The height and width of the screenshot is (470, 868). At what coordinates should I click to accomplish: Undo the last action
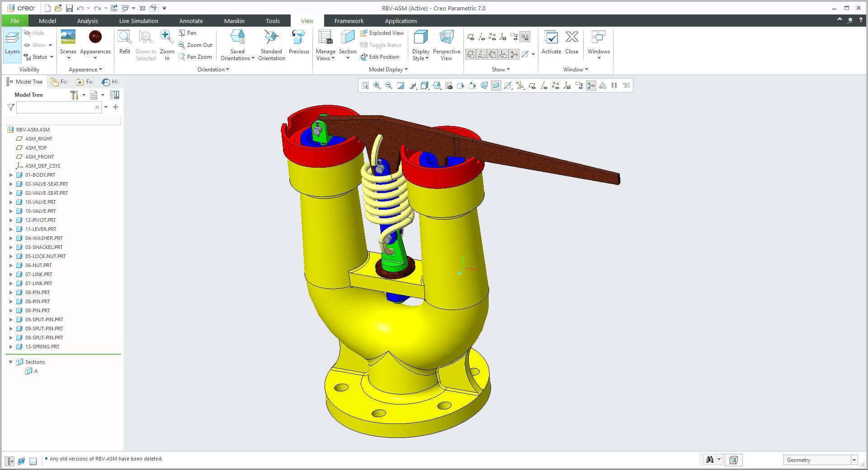coord(80,8)
